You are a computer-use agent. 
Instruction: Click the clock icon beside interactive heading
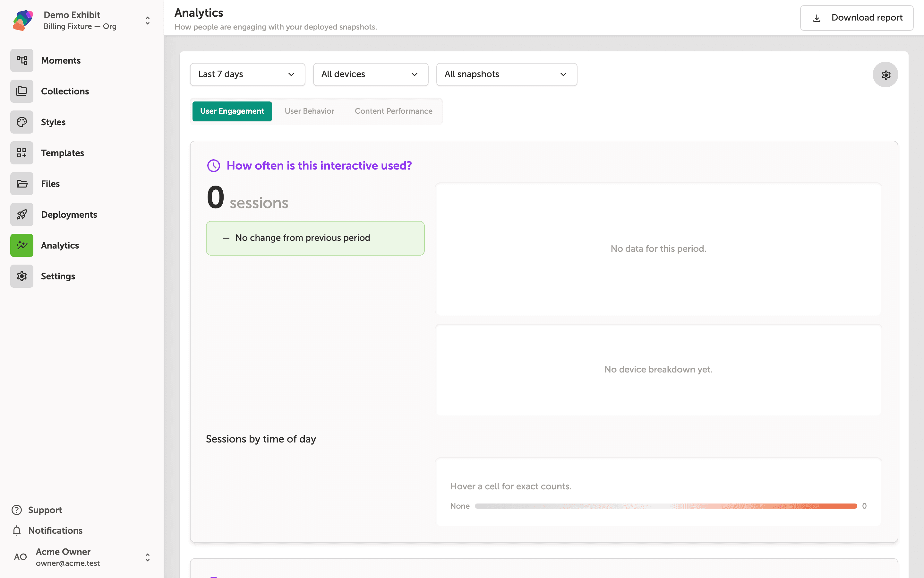click(213, 165)
